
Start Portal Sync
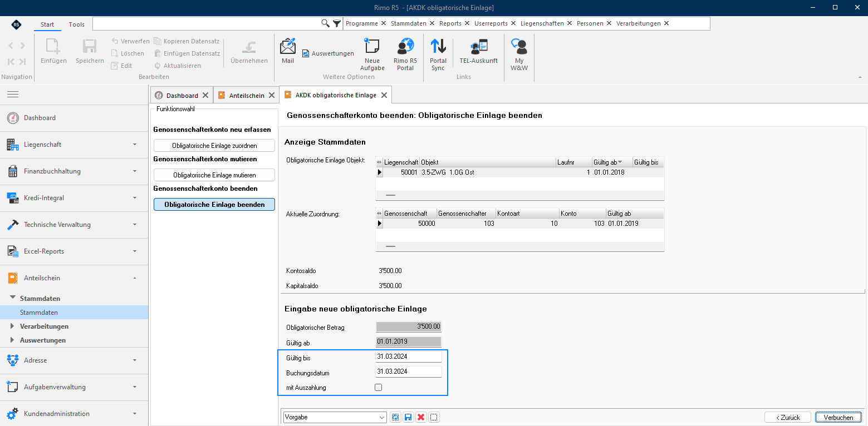pyautogui.click(x=438, y=55)
